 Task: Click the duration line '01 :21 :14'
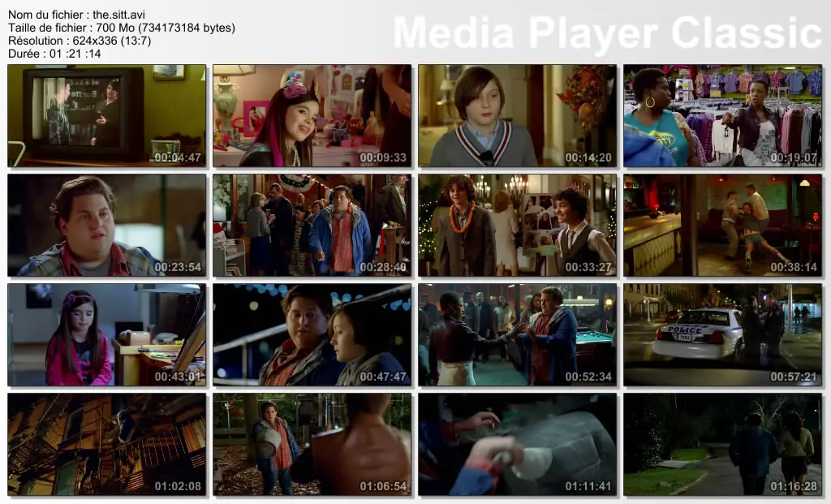75,54
